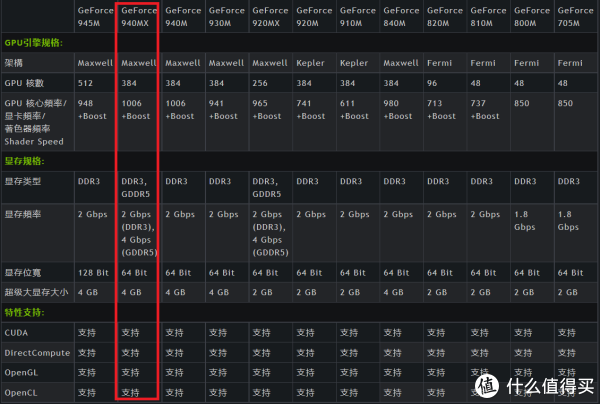Click '64 Bit' in the 820M column

(440, 273)
